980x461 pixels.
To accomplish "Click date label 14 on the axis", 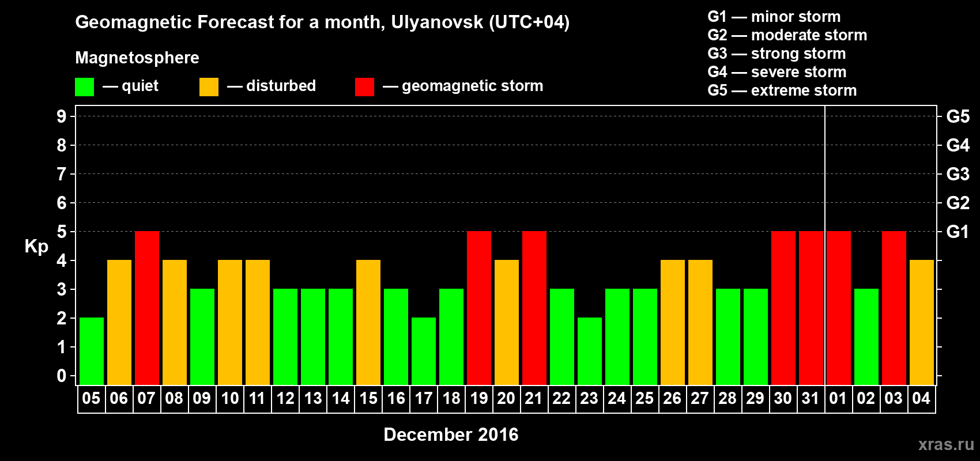I will (341, 398).
